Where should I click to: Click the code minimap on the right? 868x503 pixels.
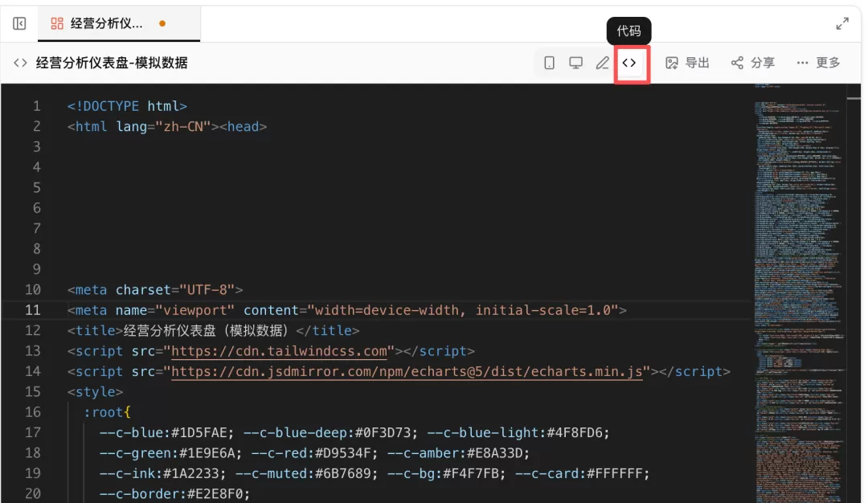pos(800,293)
